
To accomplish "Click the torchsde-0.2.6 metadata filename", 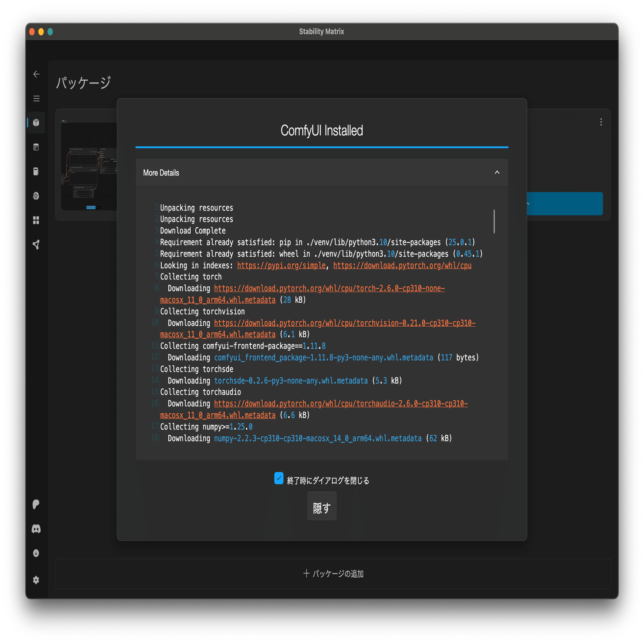I will (291, 380).
